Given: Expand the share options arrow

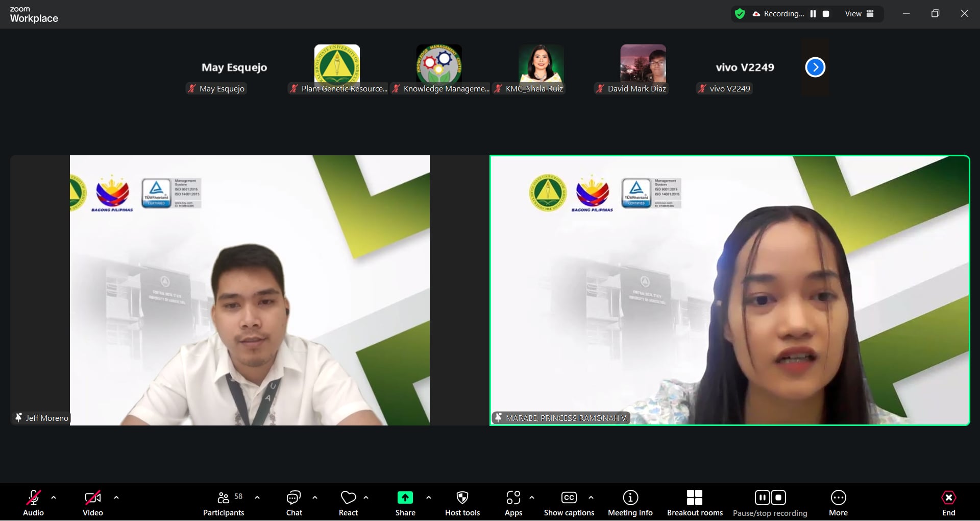Looking at the screenshot, I should pos(428,498).
